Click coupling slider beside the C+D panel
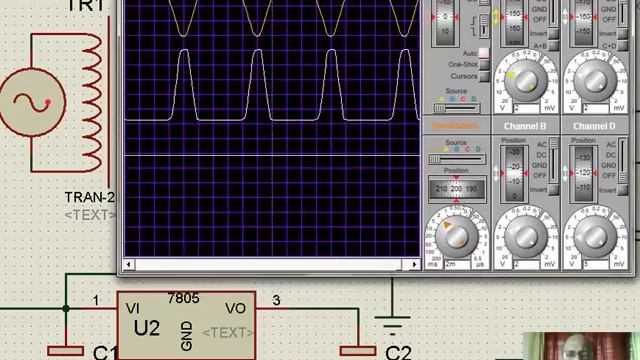 pyautogui.click(x=622, y=12)
